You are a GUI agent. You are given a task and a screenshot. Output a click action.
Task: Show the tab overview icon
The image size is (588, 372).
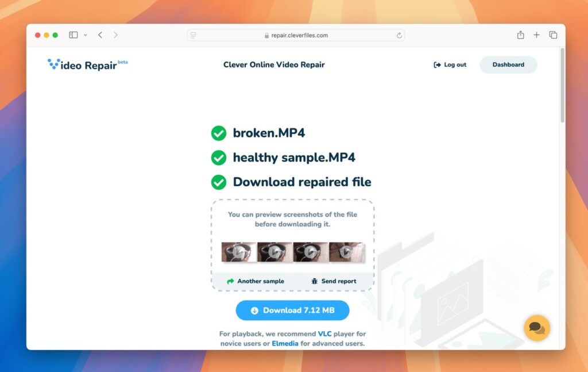click(553, 35)
